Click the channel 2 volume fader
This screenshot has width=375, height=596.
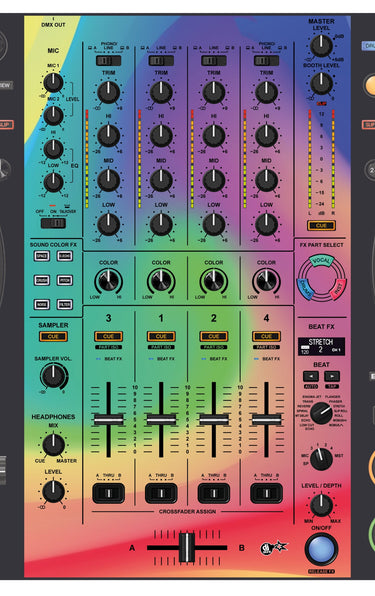214,420
